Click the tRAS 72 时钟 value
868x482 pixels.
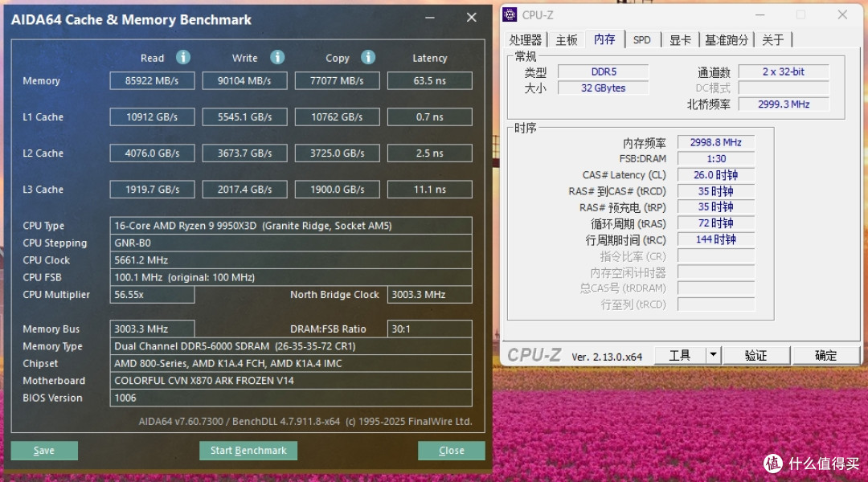tap(716, 223)
